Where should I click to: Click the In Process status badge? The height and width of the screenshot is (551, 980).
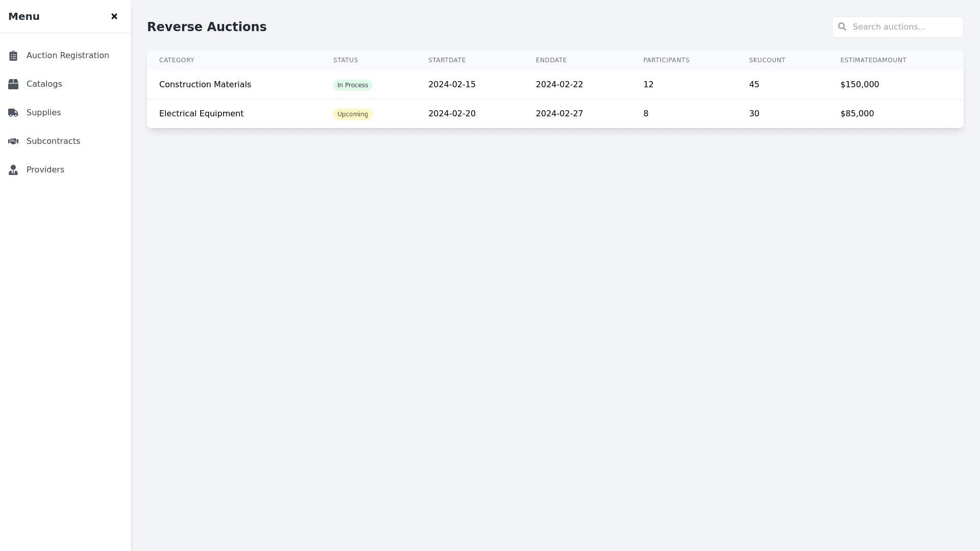[353, 85]
